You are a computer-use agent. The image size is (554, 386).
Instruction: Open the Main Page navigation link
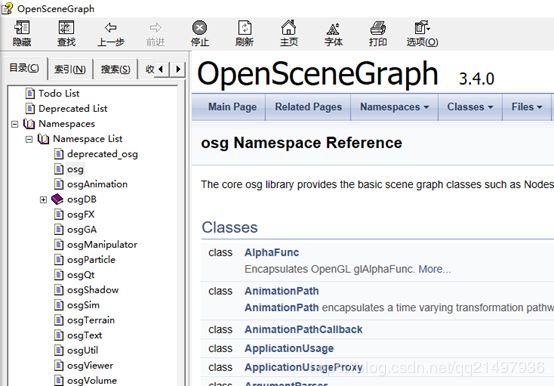(232, 107)
